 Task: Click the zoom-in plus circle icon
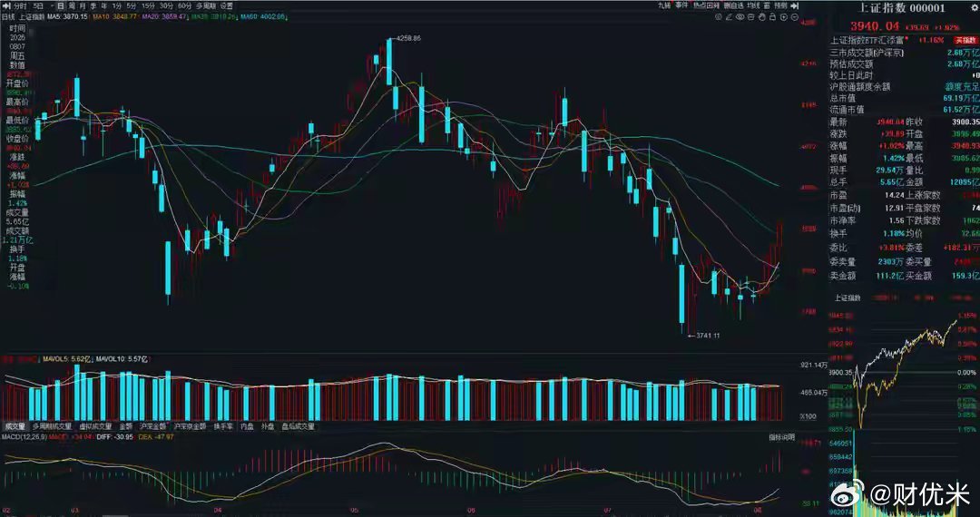coord(784,17)
